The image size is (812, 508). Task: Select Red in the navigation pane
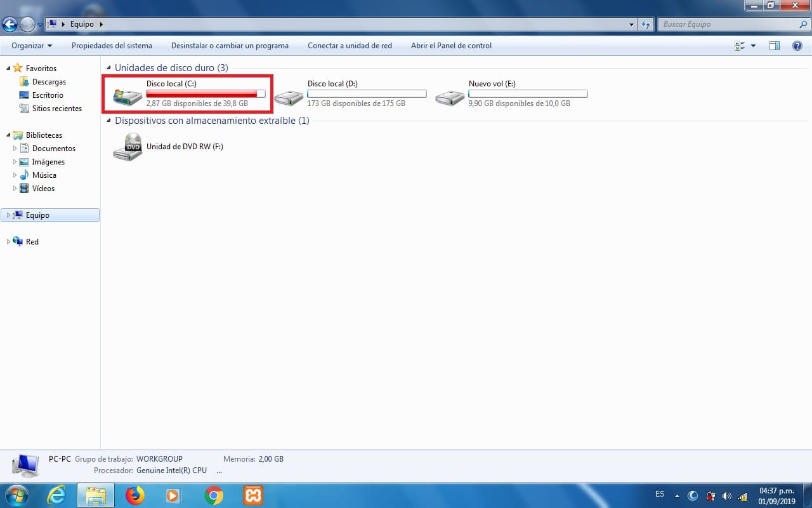[x=32, y=242]
